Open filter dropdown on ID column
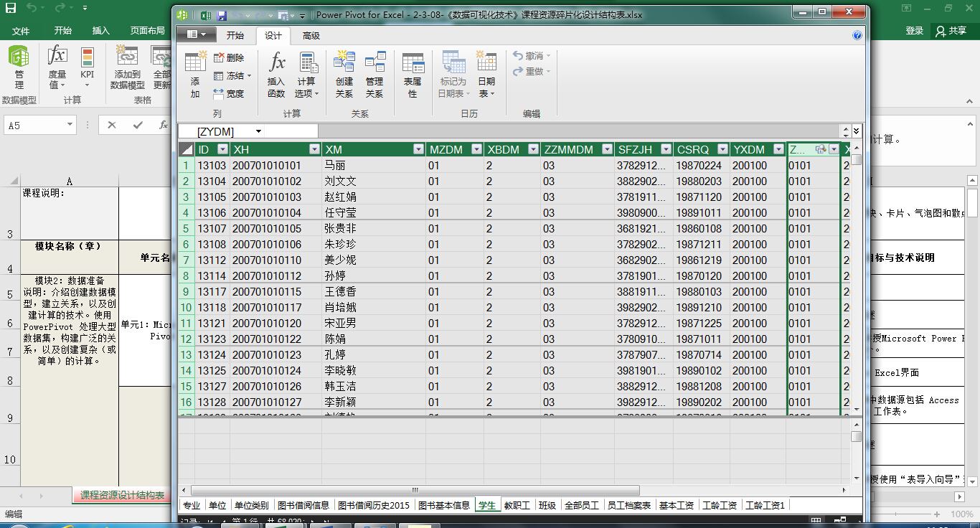Image resolution: width=980 pixels, height=528 pixels. [222, 149]
